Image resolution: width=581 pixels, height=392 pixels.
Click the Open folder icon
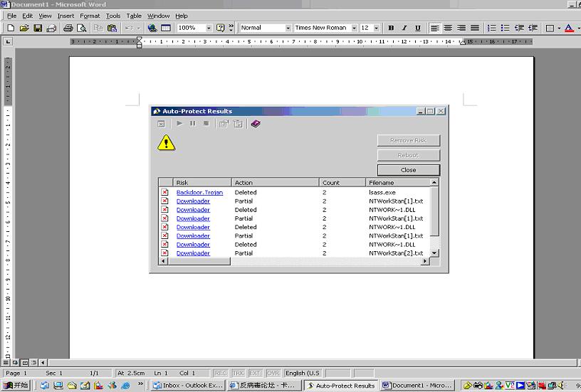tap(24, 28)
